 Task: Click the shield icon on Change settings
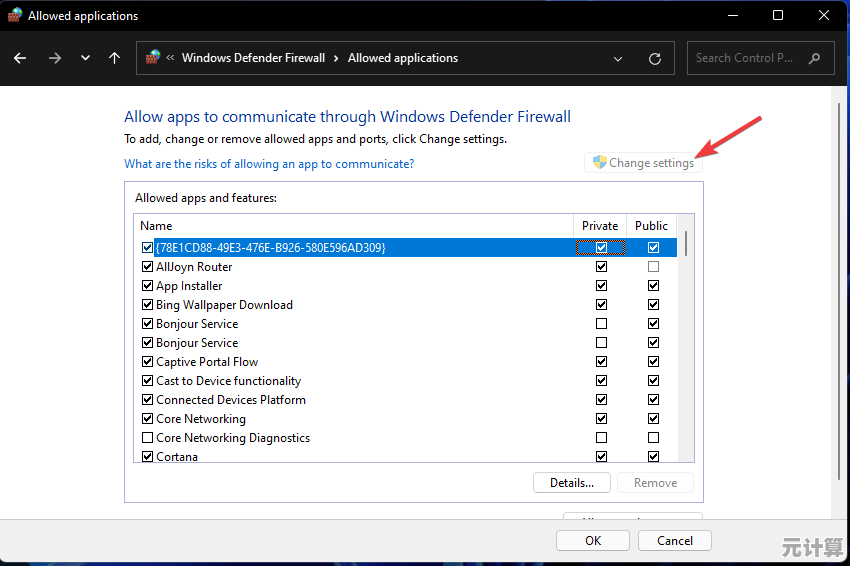coord(599,163)
